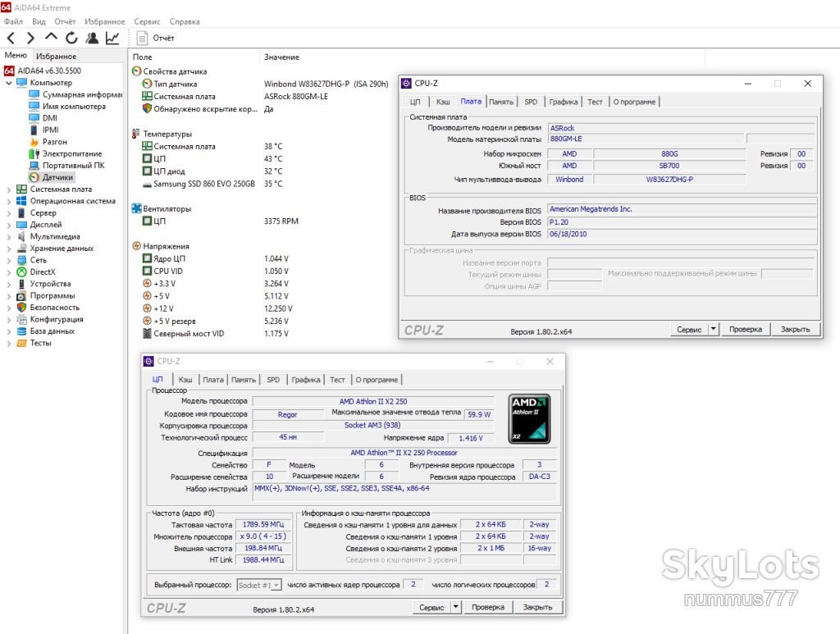
Task: Click the Температуры thermometer section icon
Action: pyautogui.click(x=137, y=134)
